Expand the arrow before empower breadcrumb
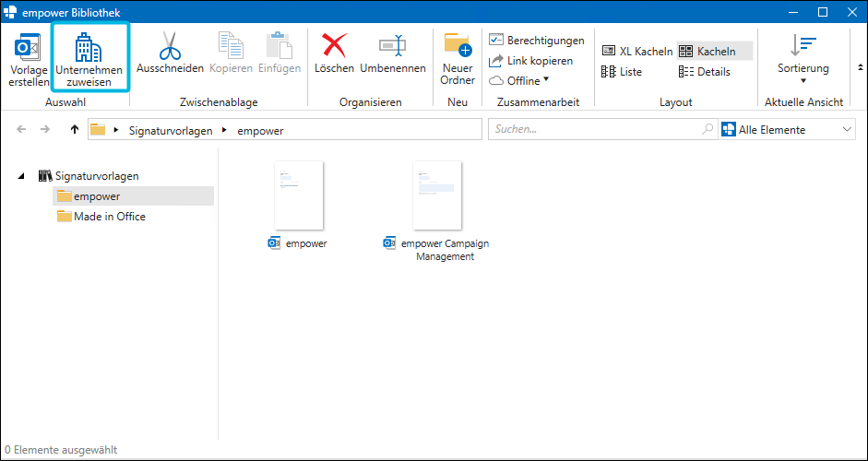The height and width of the screenshot is (461, 868). pyautogui.click(x=225, y=130)
